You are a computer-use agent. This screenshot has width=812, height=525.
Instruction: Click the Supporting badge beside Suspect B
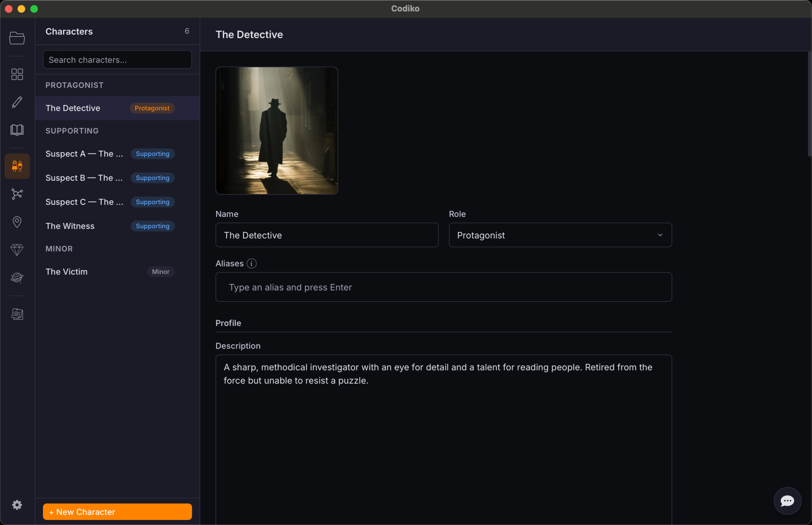coord(153,178)
